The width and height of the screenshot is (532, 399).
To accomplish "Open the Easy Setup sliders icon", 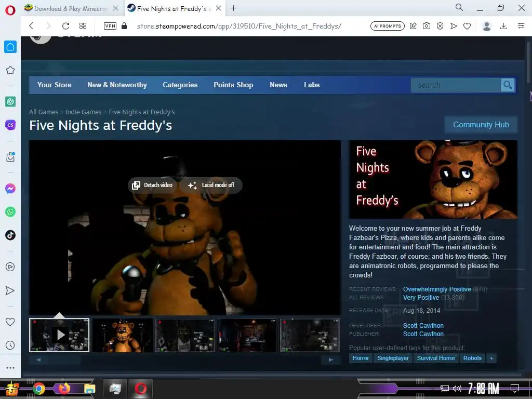I will (x=521, y=26).
